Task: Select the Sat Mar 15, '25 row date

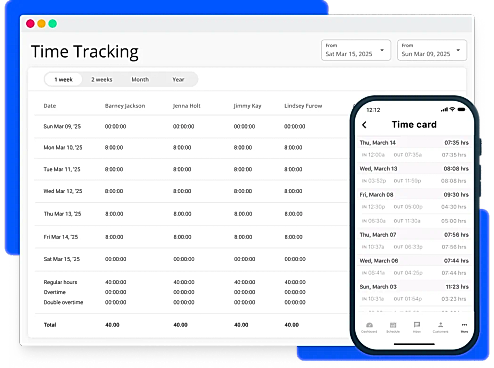Action: 62,259
